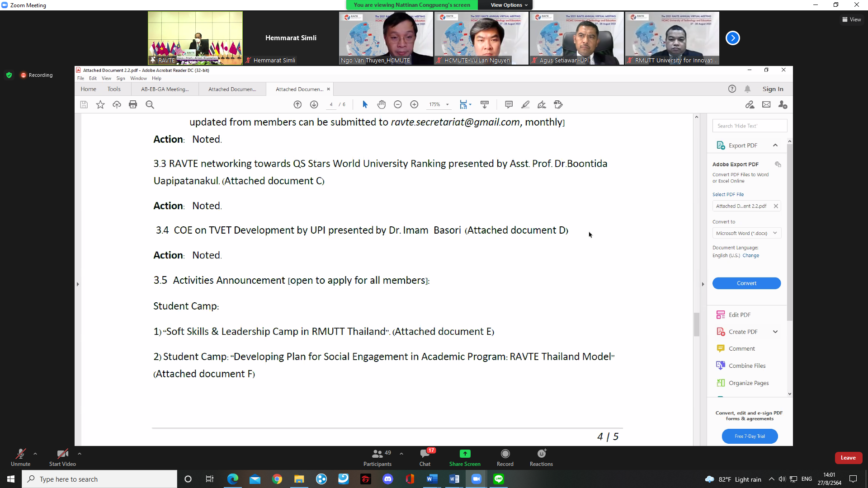Click the add comment icon
Viewport: 868px width, 488px height.
coord(509,105)
